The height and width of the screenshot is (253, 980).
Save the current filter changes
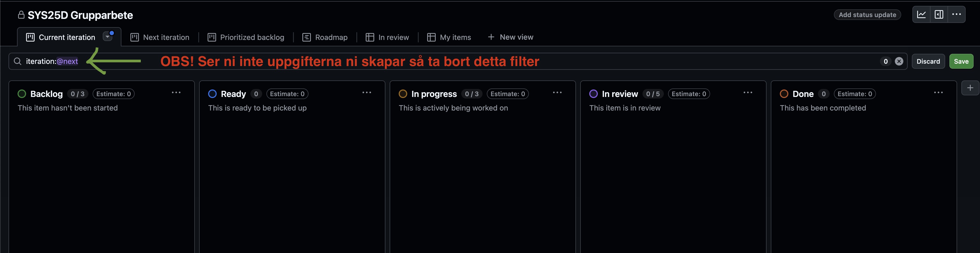coord(961,61)
